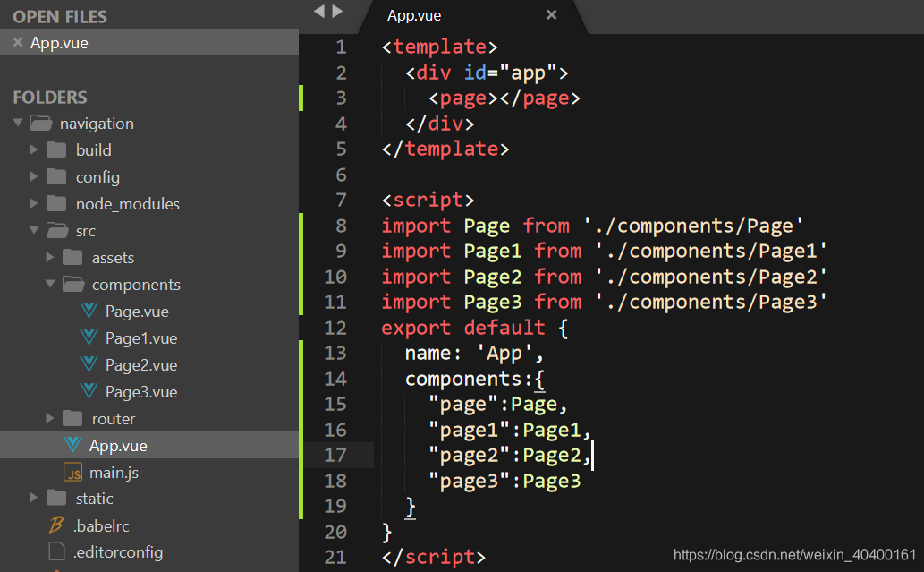The image size is (924, 572).
Task: Click the Vue icon beside App.vue in tree
Action: [x=73, y=445]
